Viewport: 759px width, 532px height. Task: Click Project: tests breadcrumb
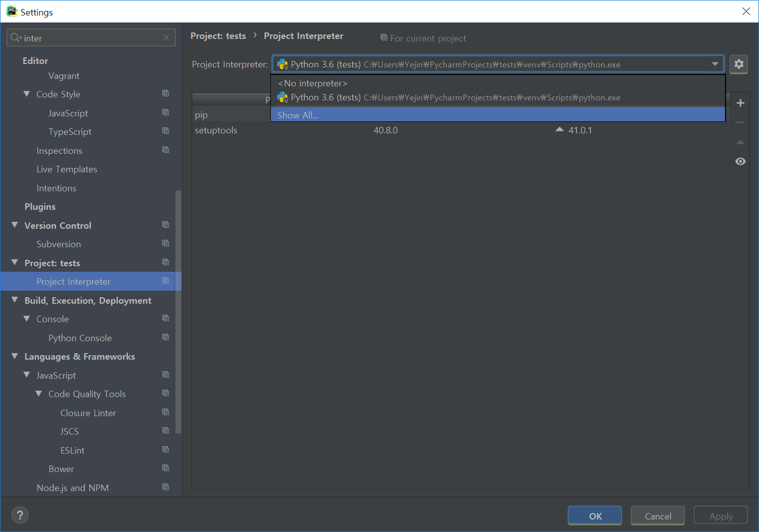point(218,36)
